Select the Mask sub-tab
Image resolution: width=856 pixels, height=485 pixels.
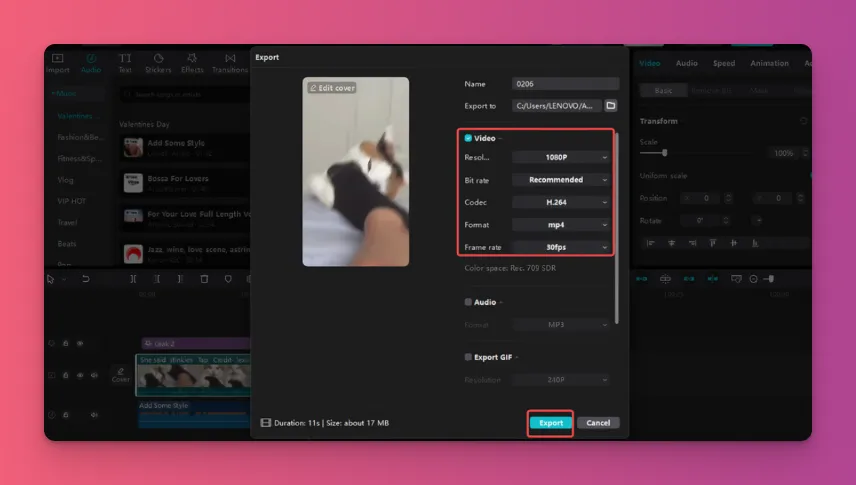759,91
